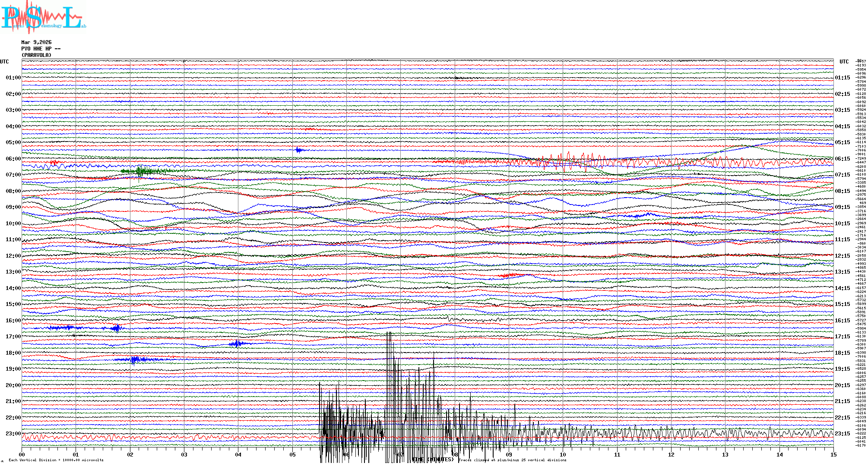868x466 pixels.
Task: Click minute marker 10 on bottom axis
Action: pos(563,454)
